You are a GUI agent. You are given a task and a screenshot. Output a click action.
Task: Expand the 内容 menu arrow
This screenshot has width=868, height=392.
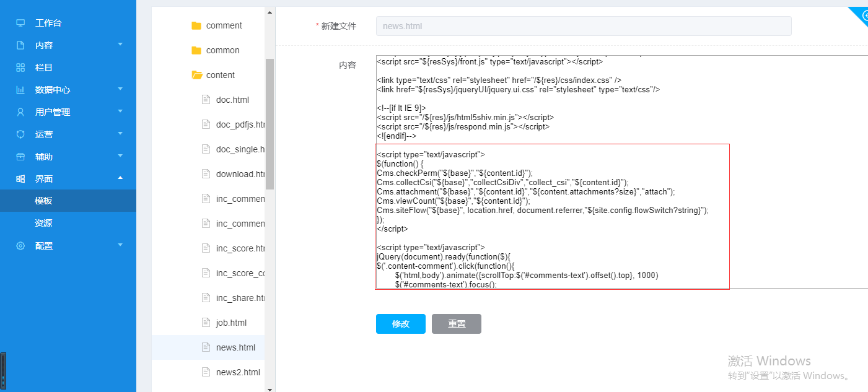coord(120,45)
